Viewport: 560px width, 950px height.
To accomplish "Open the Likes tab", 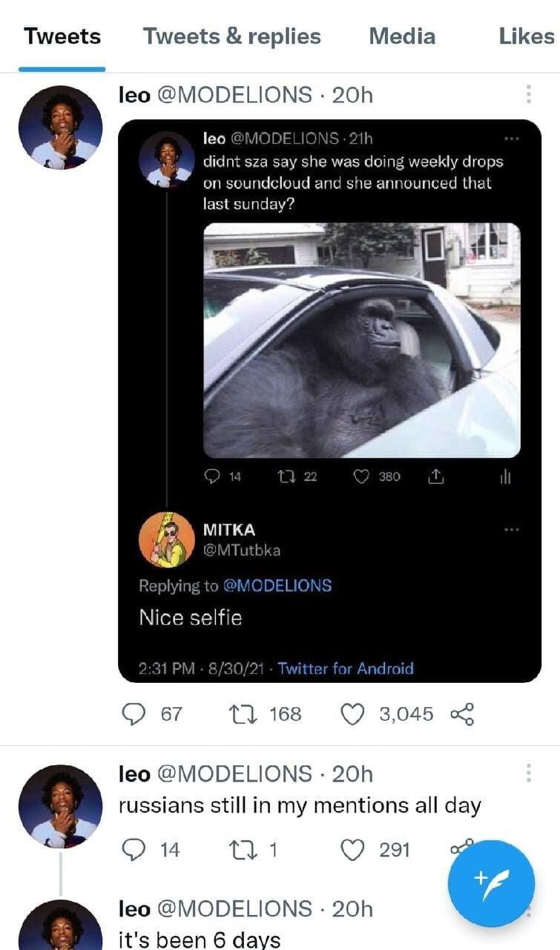I will (526, 36).
